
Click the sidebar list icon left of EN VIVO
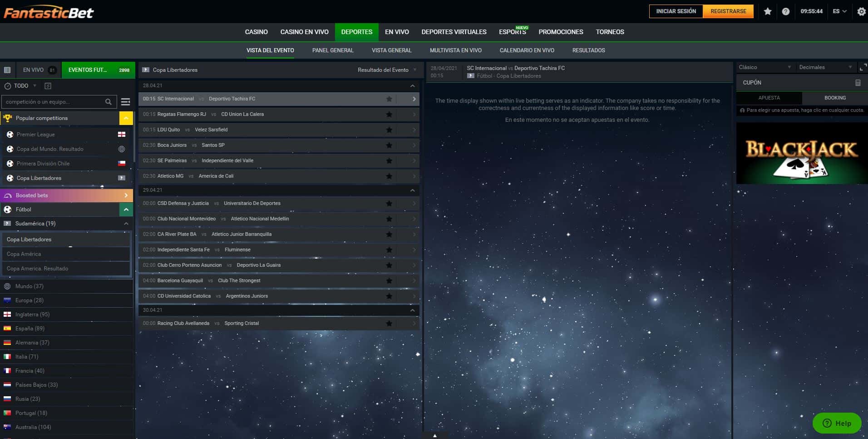coord(7,70)
